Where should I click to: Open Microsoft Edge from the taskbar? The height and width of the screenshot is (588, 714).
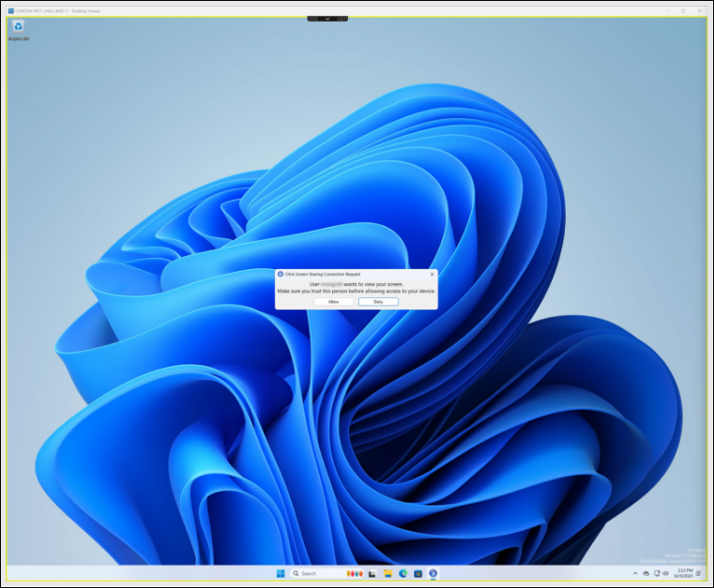pos(403,573)
